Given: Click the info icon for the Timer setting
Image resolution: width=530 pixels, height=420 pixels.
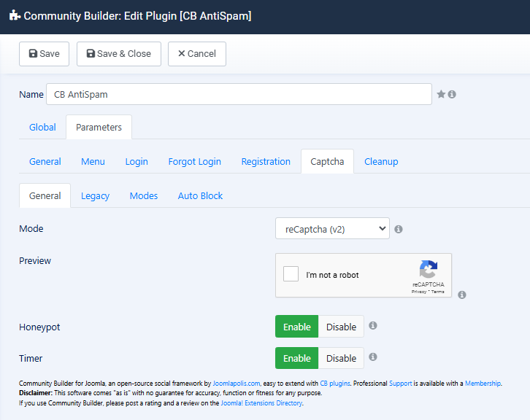Looking at the screenshot, I should (373, 357).
